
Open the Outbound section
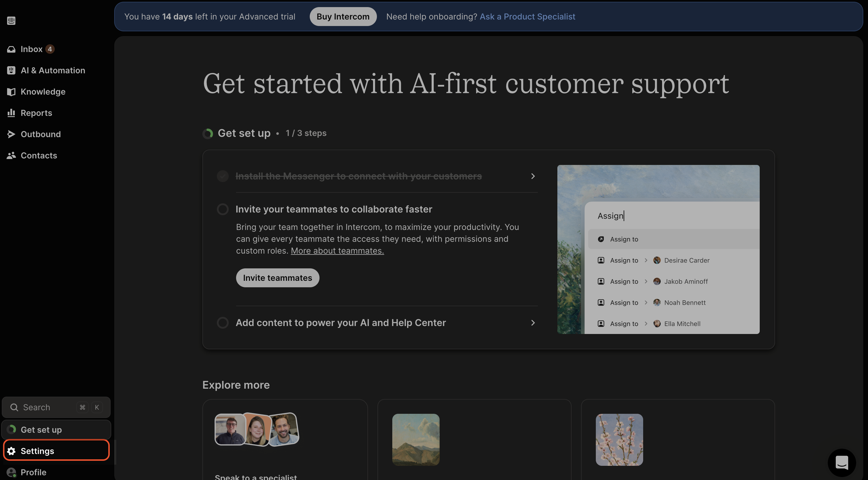click(x=41, y=134)
